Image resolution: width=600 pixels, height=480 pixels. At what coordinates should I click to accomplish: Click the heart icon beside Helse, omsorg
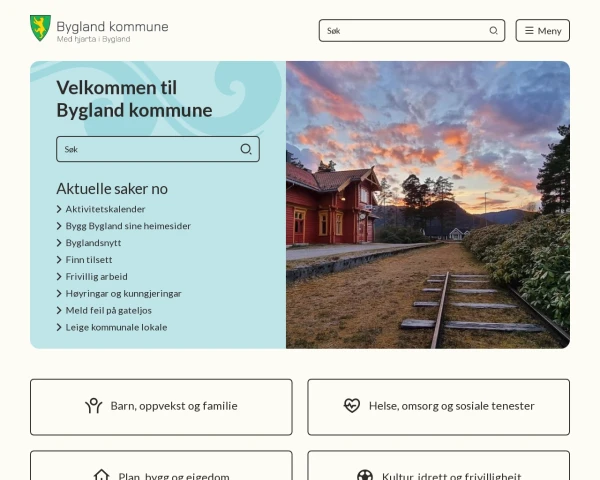pos(352,405)
